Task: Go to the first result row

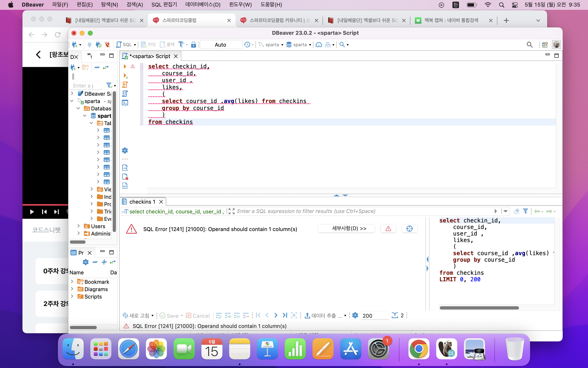Action: coord(258,315)
